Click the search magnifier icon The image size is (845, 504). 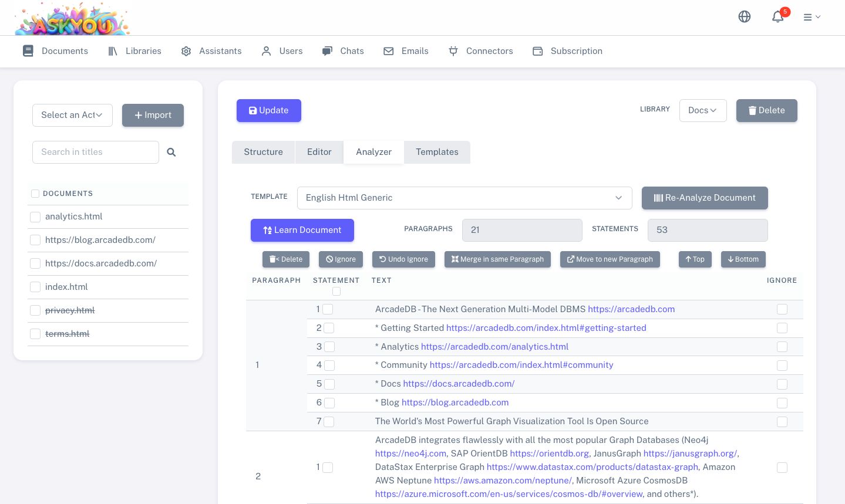pyautogui.click(x=171, y=152)
